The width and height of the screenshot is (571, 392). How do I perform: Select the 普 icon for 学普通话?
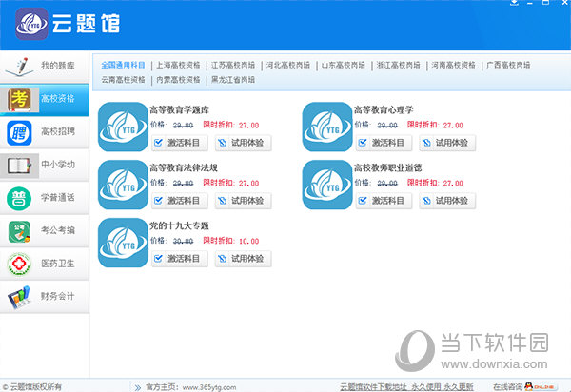tap(19, 198)
